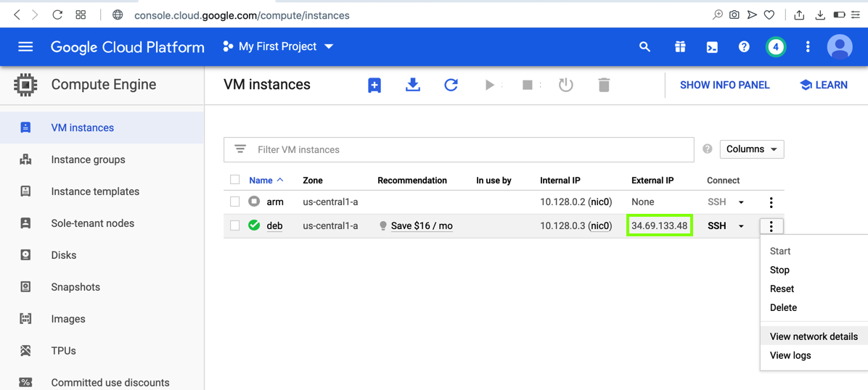
Task: Open the deb instance name link
Action: coord(274,225)
